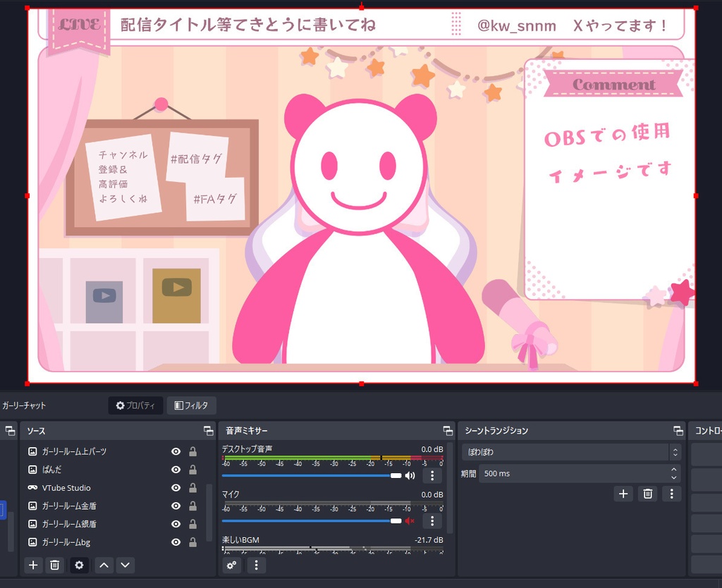The width and height of the screenshot is (722, 588).
Task: Add a new scene transition with plus button
Action: tap(623, 494)
